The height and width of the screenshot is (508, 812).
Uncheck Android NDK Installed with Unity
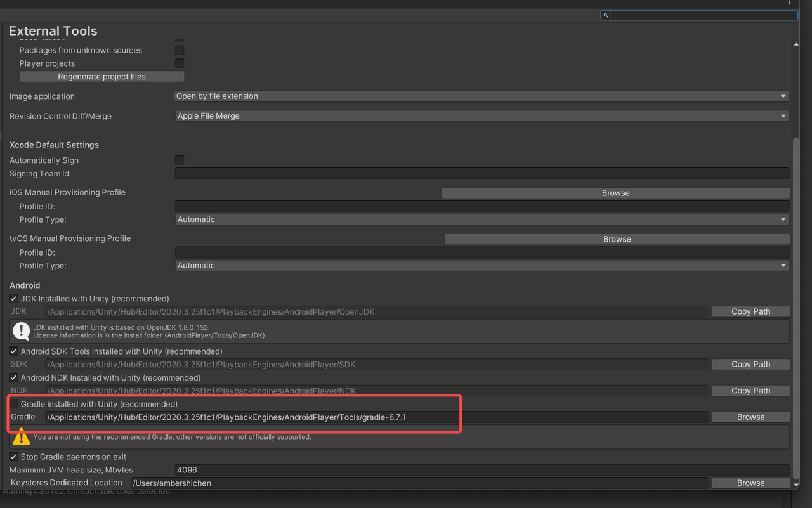coord(13,377)
